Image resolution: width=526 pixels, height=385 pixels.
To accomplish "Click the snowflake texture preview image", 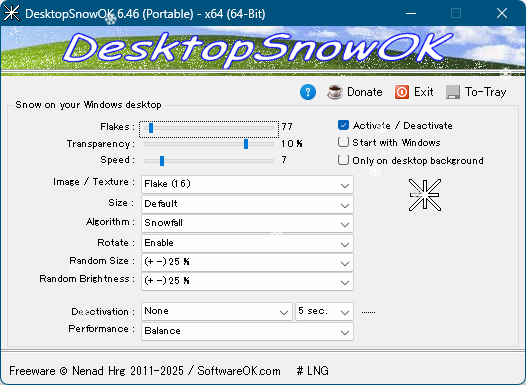I will pyautogui.click(x=425, y=195).
